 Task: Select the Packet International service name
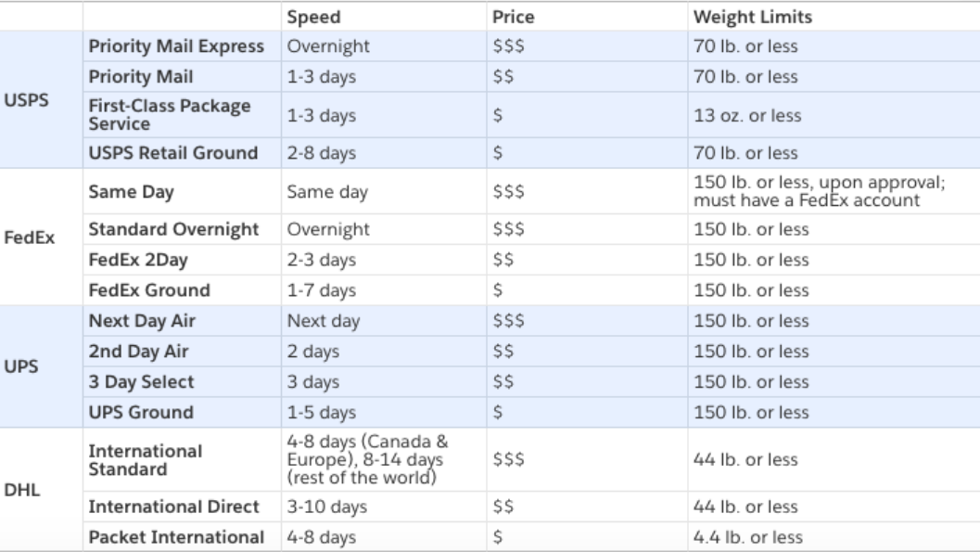pyautogui.click(x=176, y=537)
